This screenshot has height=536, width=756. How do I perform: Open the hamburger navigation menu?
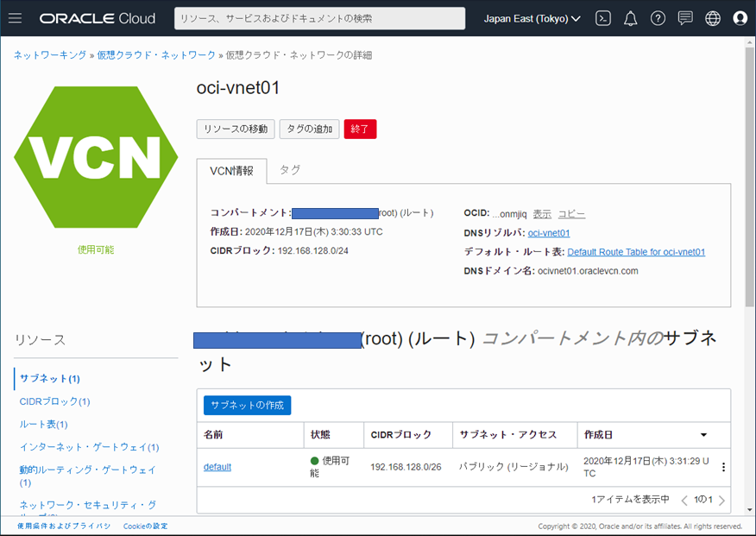pyautogui.click(x=15, y=18)
